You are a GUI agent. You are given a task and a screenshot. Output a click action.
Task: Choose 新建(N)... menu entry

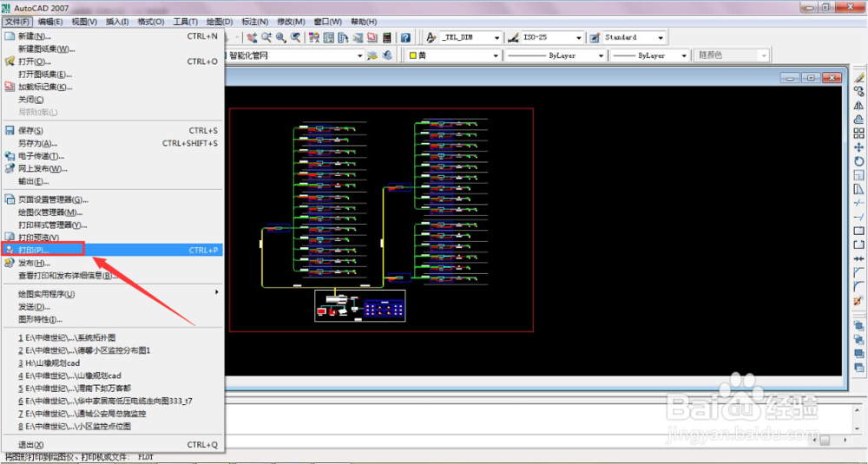click(112, 36)
